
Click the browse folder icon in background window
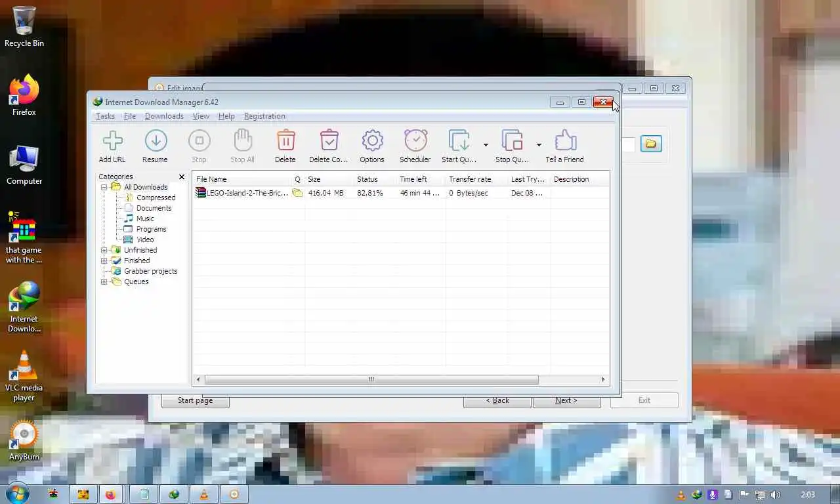pos(651,144)
